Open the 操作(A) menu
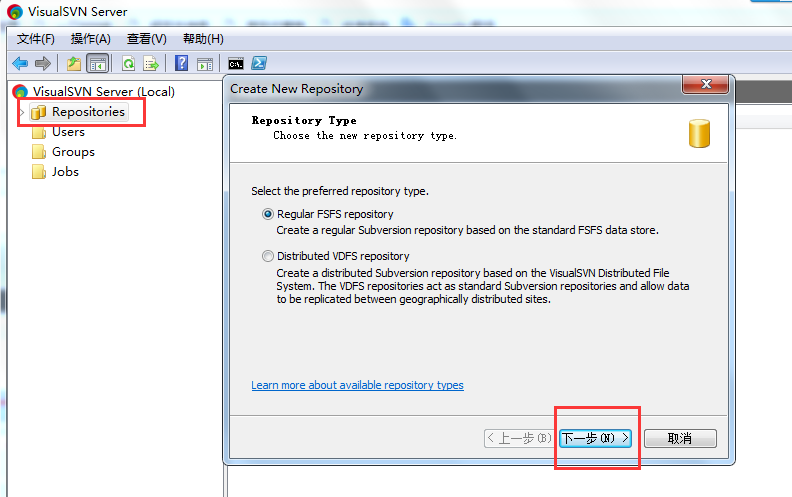The height and width of the screenshot is (497, 792). click(90, 39)
